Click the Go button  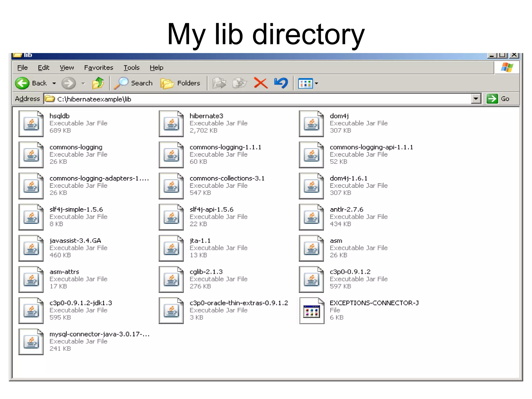tap(498, 99)
